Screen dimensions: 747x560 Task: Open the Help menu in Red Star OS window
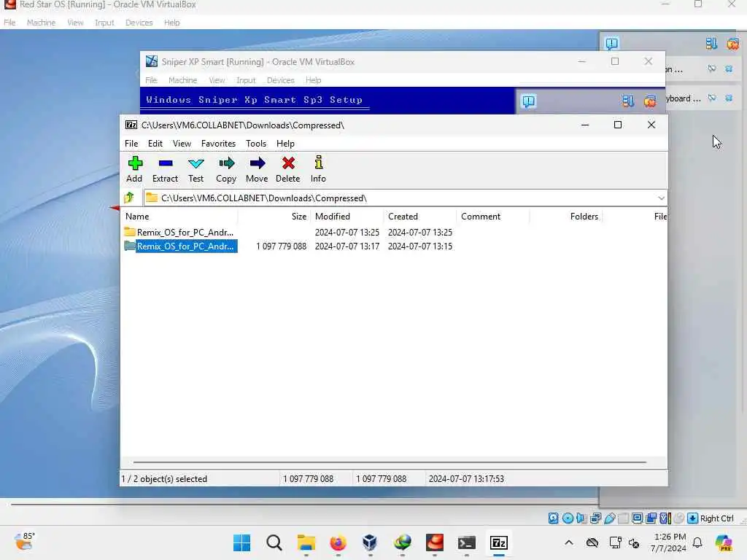pyautogui.click(x=171, y=23)
